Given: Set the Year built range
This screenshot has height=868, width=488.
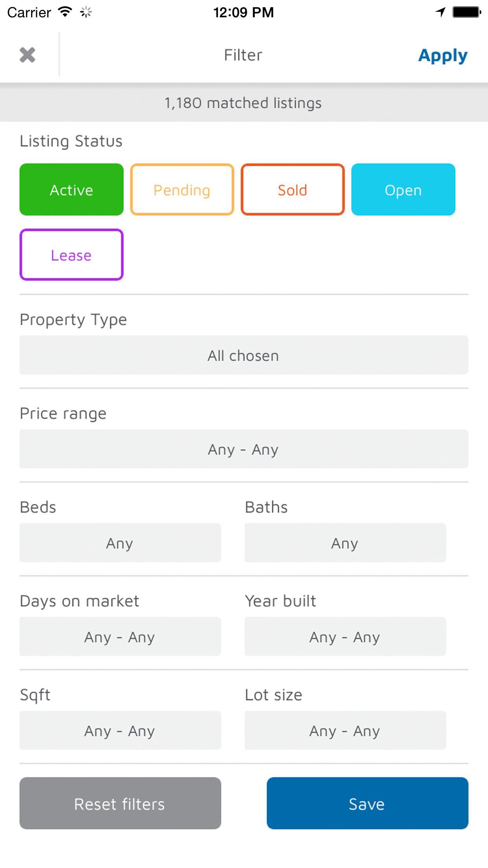Looking at the screenshot, I should [x=345, y=636].
